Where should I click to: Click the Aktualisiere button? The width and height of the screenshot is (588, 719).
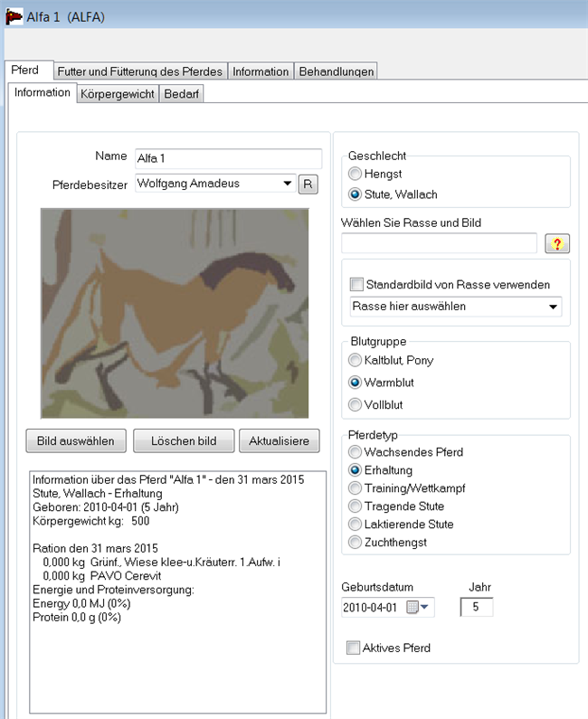280,440
